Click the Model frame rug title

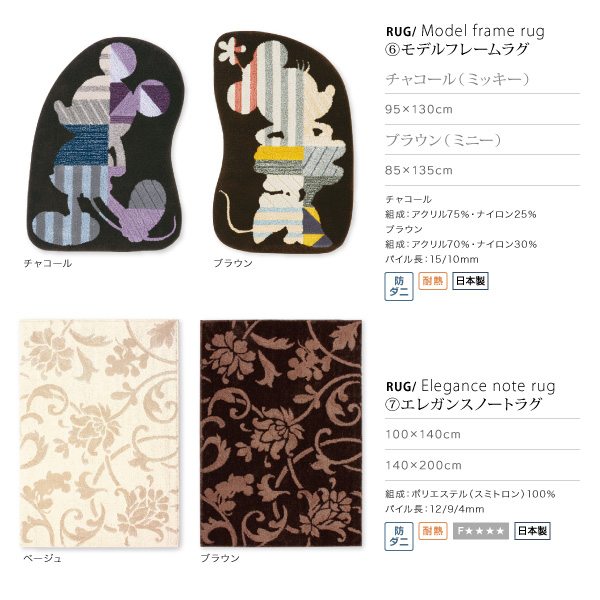(465, 40)
